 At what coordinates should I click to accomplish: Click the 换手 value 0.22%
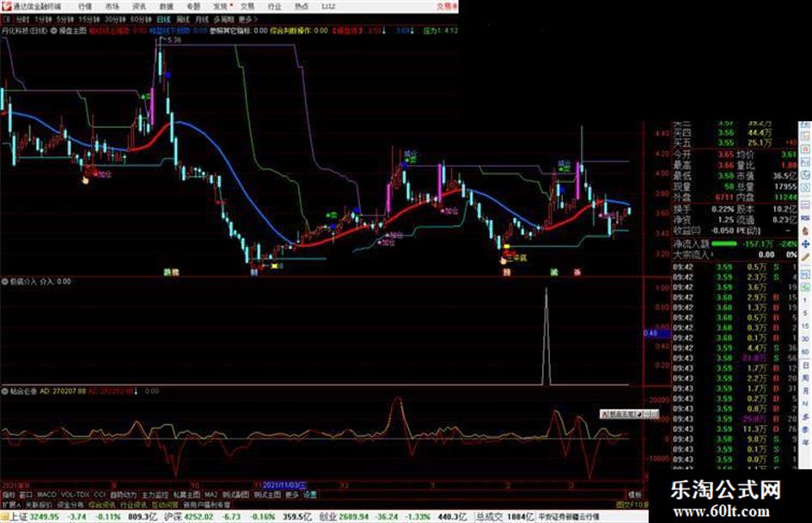pos(723,210)
